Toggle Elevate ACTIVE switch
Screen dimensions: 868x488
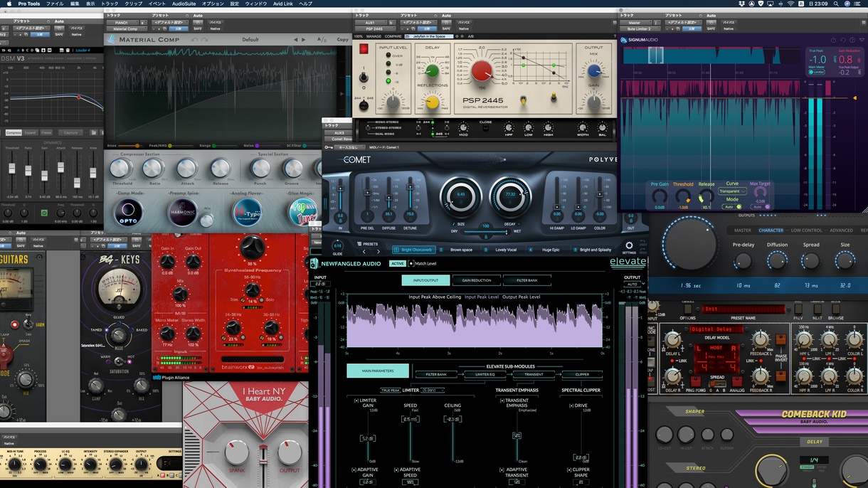click(x=397, y=263)
